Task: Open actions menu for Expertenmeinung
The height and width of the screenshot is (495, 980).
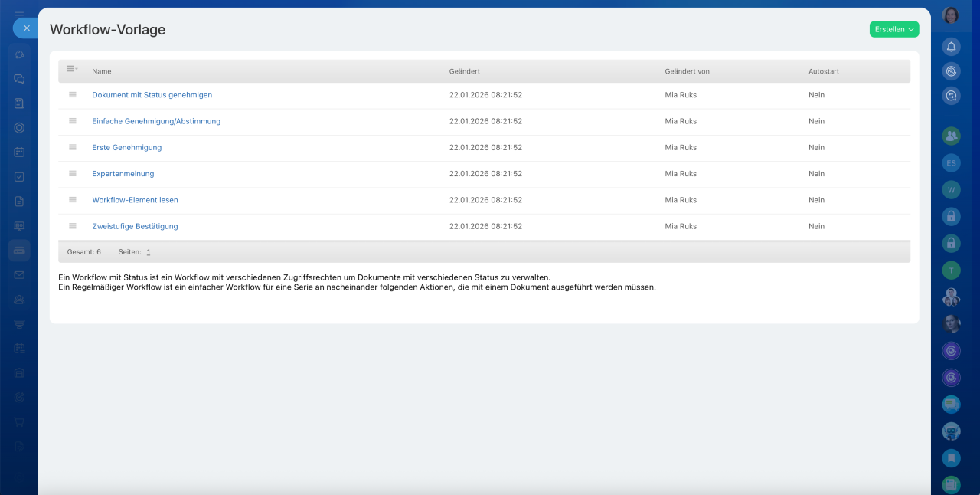Action: [x=73, y=173]
